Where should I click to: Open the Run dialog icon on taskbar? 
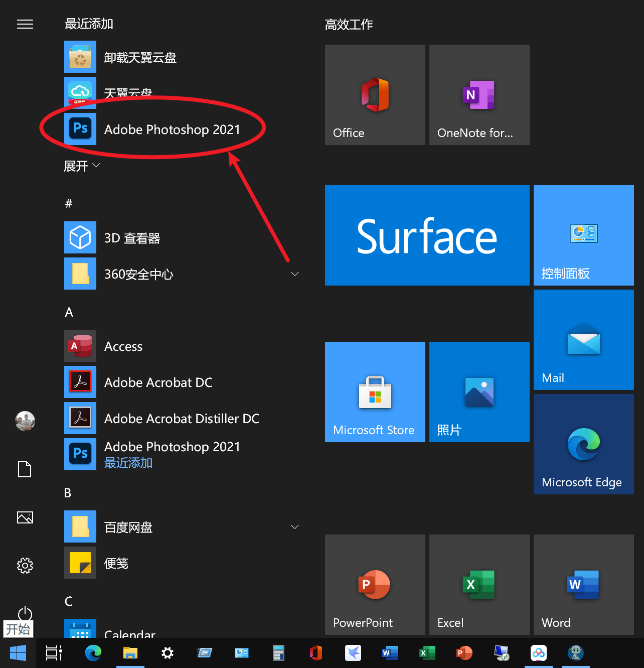click(x=205, y=653)
